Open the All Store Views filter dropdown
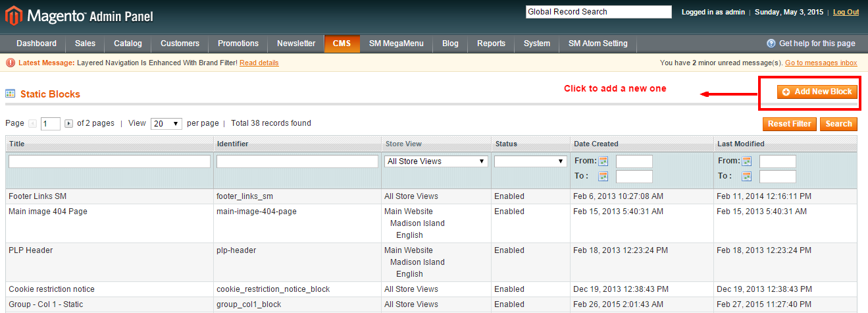Viewport: 868px width, 313px height. coord(436,161)
